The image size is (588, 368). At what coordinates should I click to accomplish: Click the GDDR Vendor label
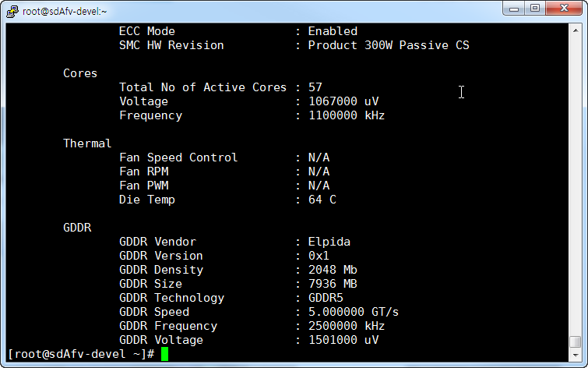point(157,242)
